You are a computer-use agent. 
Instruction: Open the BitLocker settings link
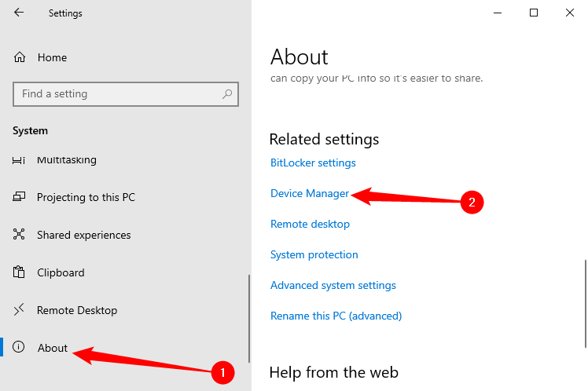(x=313, y=163)
